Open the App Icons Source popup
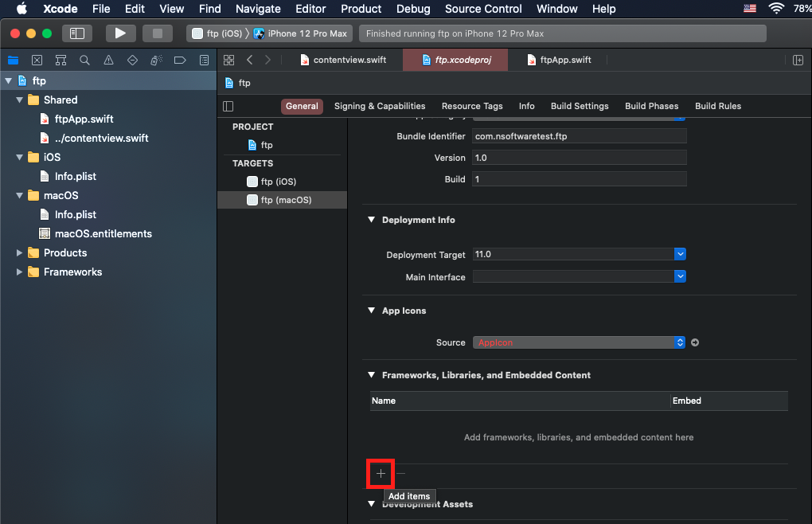The height and width of the screenshot is (524, 812). coord(579,342)
